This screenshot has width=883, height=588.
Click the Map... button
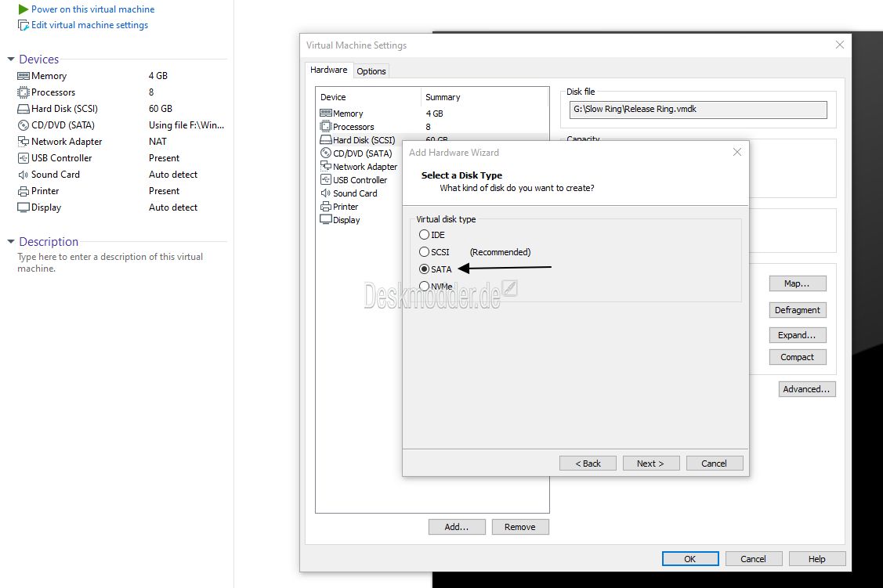[798, 283]
